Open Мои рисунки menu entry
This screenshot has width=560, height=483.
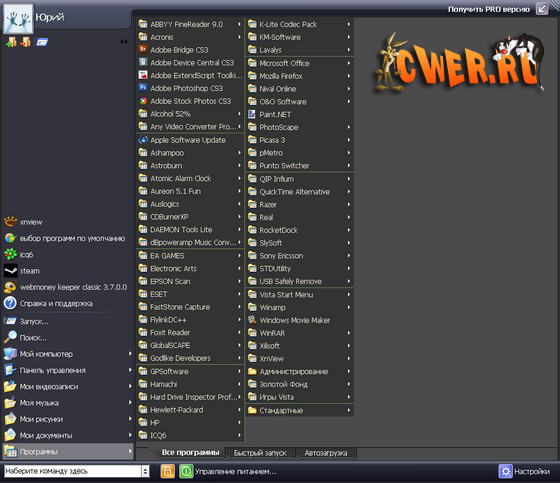(x=68, y=419)
